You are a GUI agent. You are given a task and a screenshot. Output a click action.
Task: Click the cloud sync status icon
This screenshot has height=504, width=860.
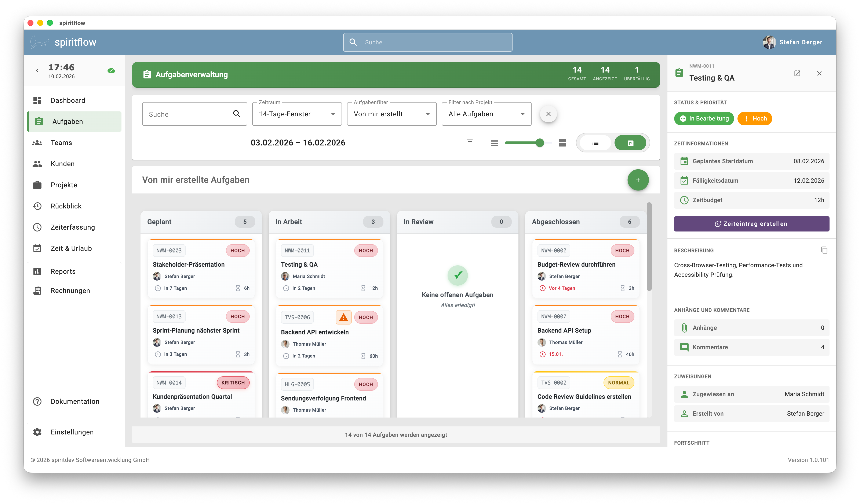point(111,71)
